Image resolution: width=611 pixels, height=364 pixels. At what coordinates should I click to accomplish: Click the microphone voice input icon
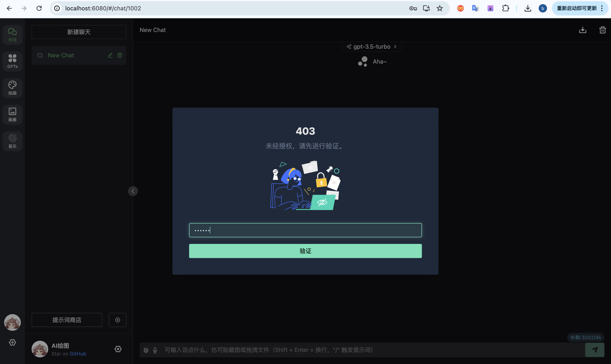pyautogui.click(x=155, y=350)
